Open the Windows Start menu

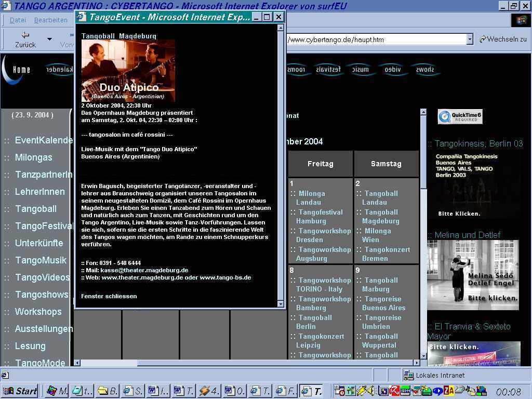(19, 391)
